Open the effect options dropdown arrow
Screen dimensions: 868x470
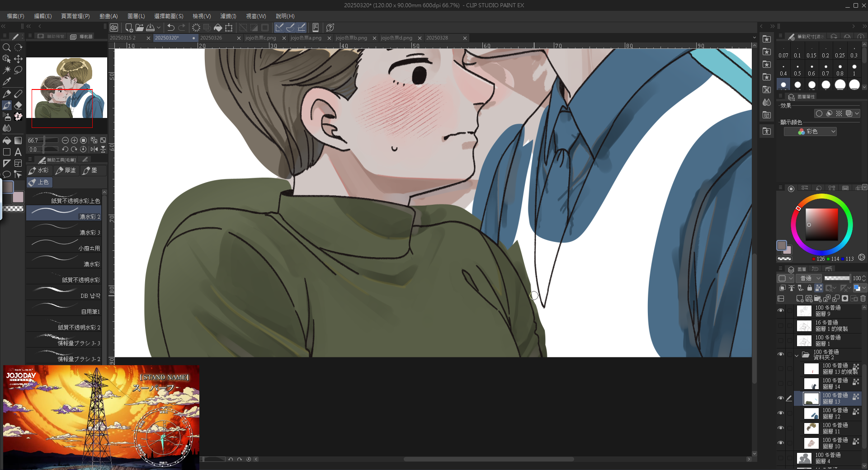tap(857, 113)
